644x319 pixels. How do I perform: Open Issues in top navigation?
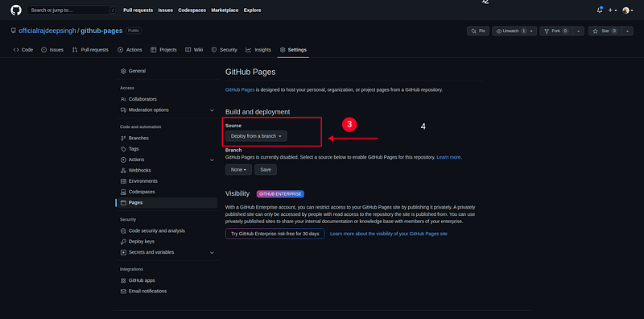(166, 10)
